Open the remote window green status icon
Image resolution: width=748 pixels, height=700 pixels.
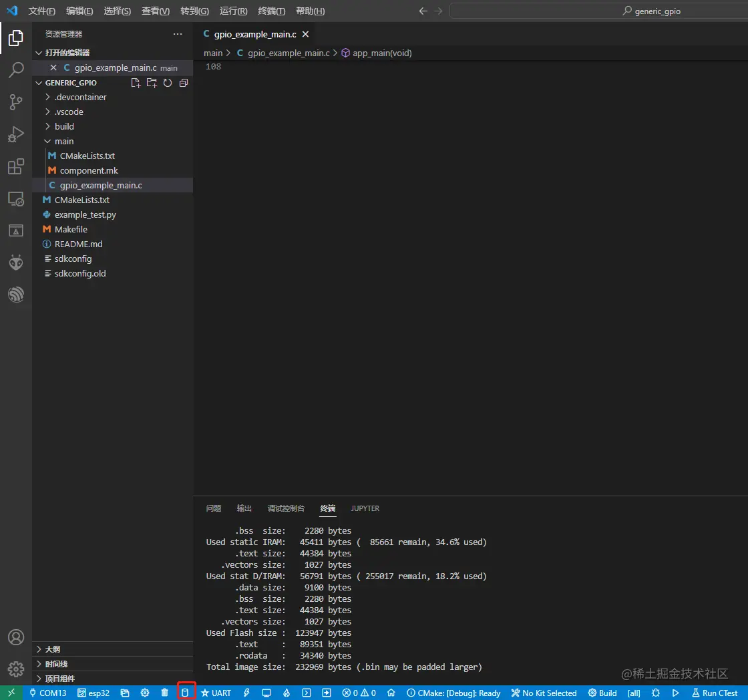(11, 693)
